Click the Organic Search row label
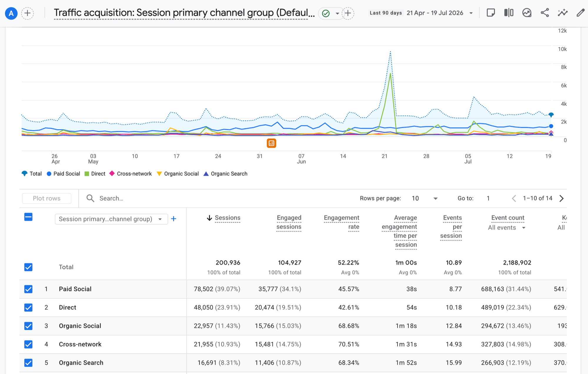 (x=81, y=363)
